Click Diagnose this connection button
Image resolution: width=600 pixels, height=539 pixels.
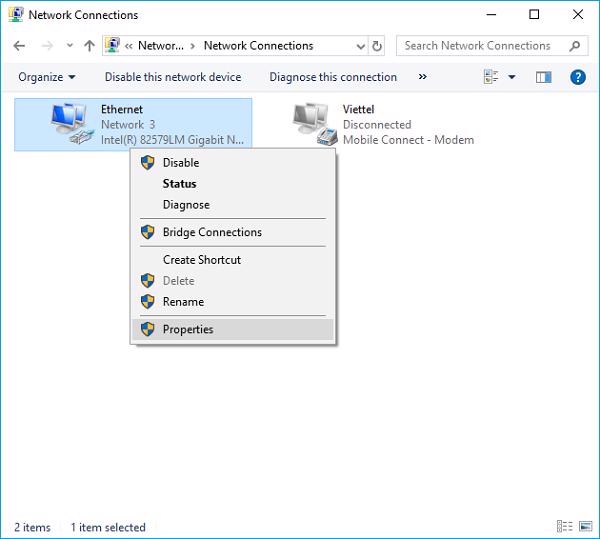pos(333,77)
